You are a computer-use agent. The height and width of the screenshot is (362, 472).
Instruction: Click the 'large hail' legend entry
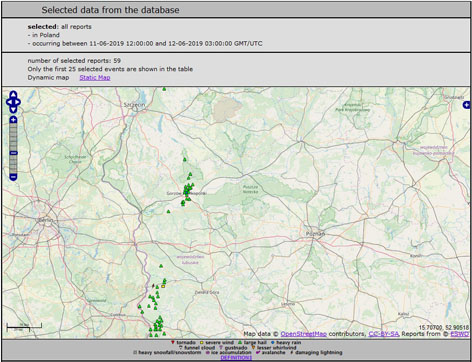[x=252, y=342]
